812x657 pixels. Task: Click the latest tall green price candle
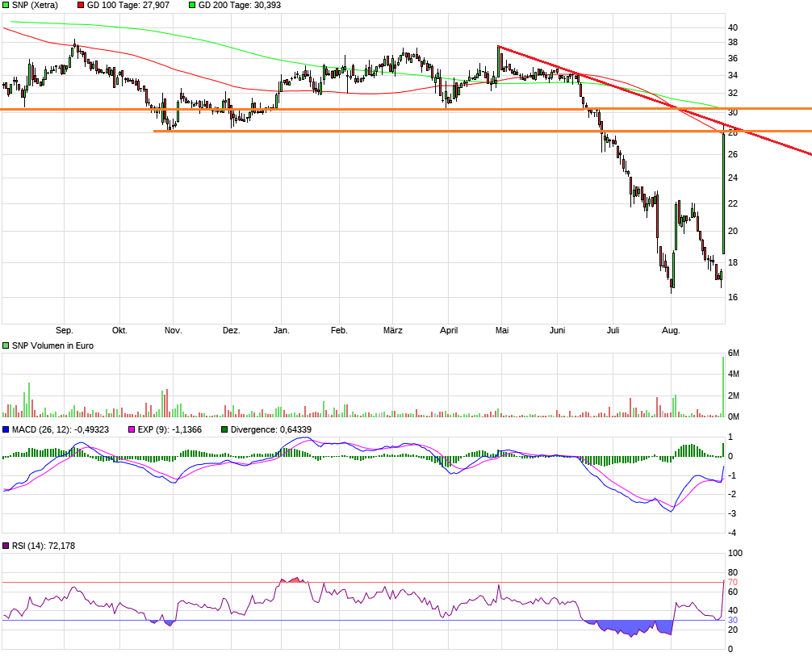(x=723, y=193)
